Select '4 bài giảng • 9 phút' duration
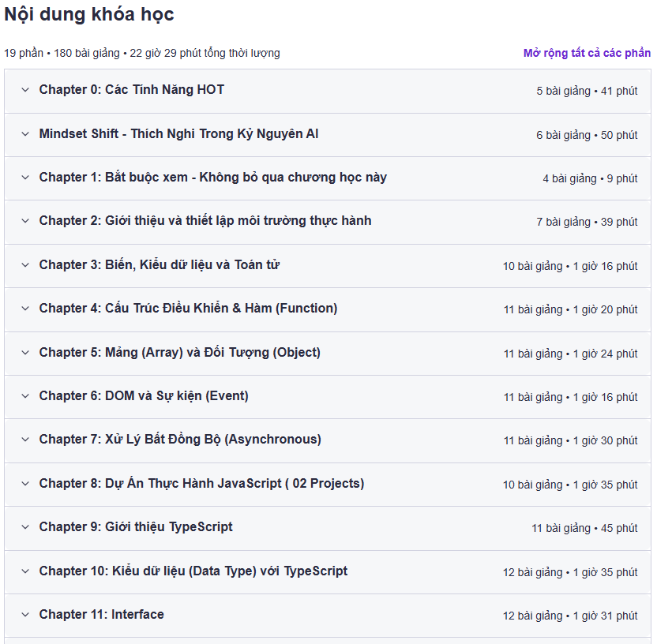This screenshot has width=657, height=644. [x=590, y=178]
